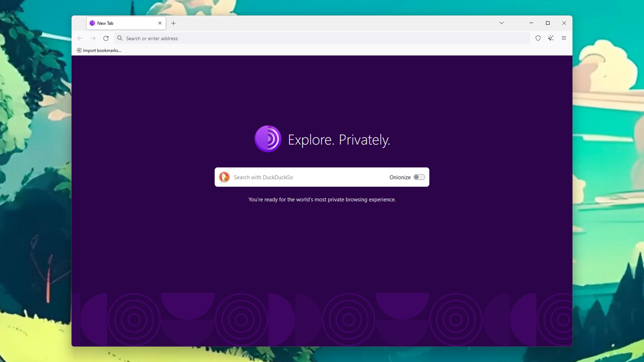Click the New Identity broom icon
644x362 pixels.
[551, 38]
